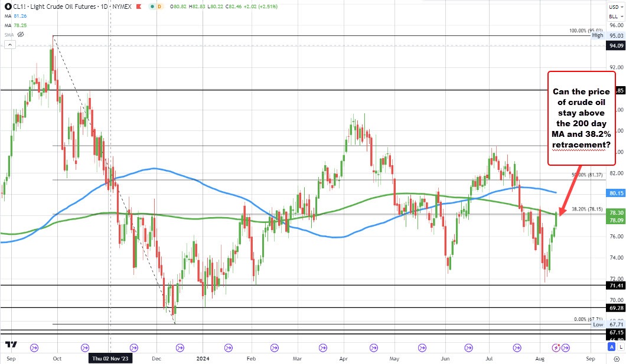Click the green 78.30 price tag
This screenshot has height=364, width=626.
click(x=616, y=212)
